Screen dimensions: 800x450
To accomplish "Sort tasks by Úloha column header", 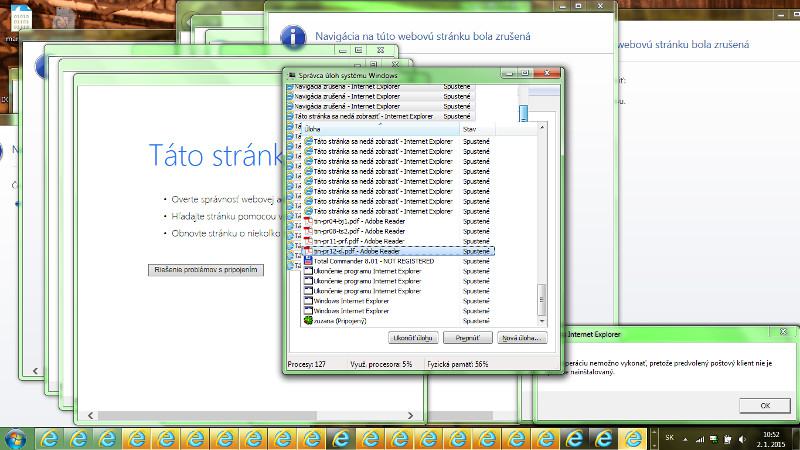I will [x=380, y=129].
